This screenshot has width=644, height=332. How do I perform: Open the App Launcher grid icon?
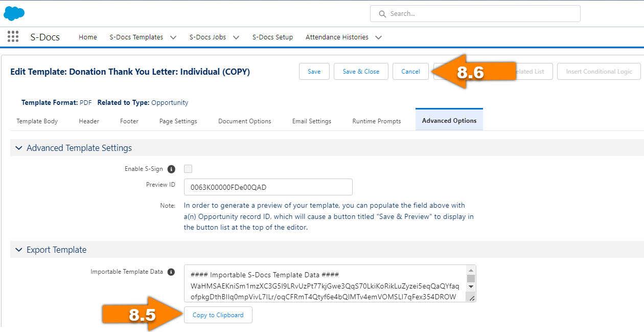[x=13, y=37]
